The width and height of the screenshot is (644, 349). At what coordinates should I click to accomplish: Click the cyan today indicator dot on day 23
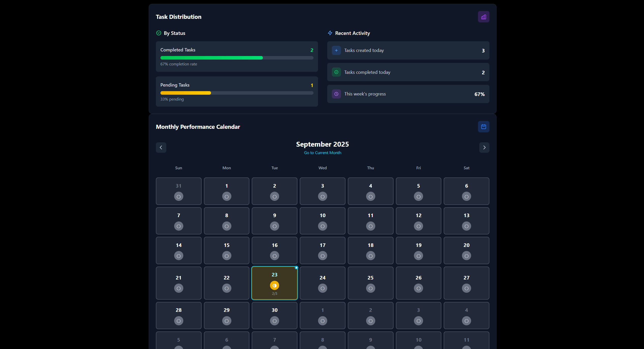(x=296, y=268)
